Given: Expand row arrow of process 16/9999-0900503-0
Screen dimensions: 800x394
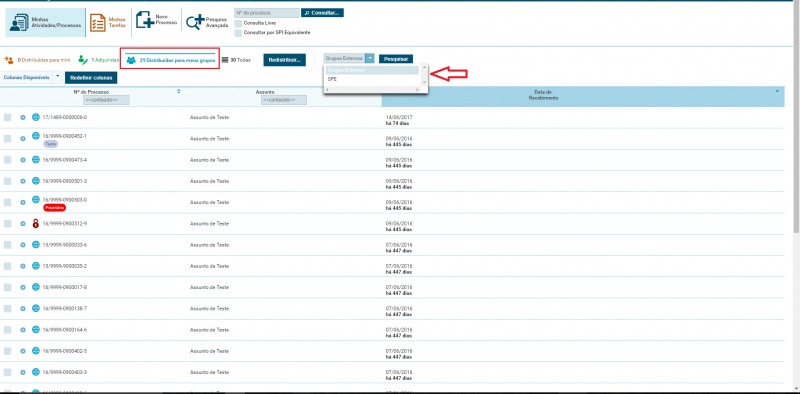Looking at the screenshot, I should point(22,203).
